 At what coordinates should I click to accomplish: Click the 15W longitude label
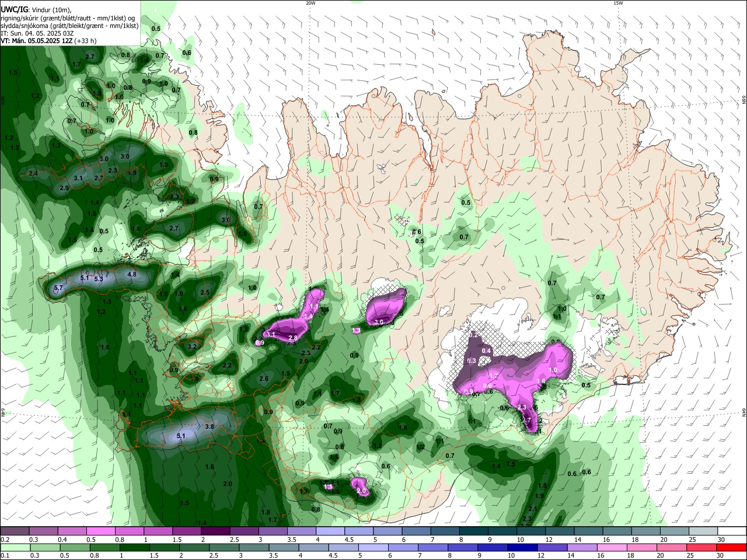click(618, 3)
